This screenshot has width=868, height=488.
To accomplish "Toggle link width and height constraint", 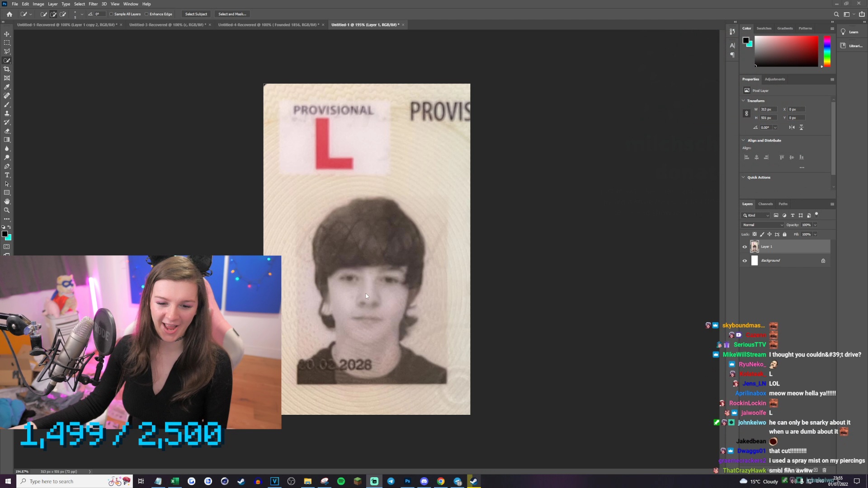I will (746, 113).
